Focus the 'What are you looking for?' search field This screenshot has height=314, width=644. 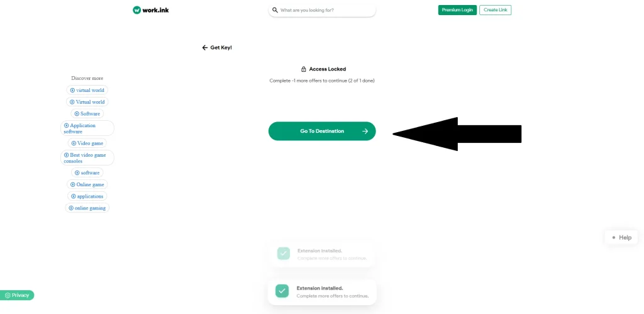(324, 10)
